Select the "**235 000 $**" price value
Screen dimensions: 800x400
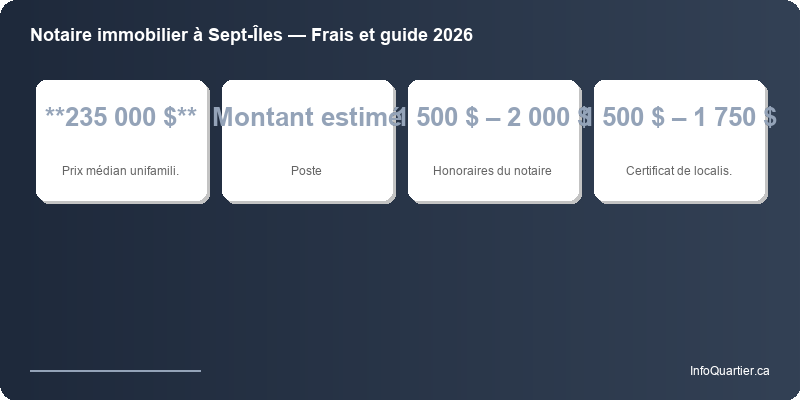[x=121, y=117]
